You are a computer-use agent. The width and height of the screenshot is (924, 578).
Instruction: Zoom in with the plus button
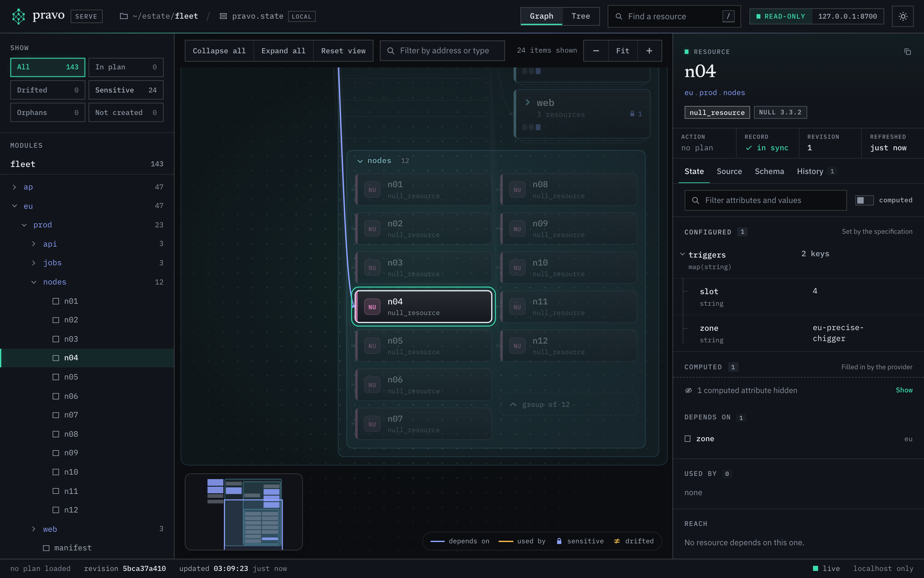[x=649, y=51]
